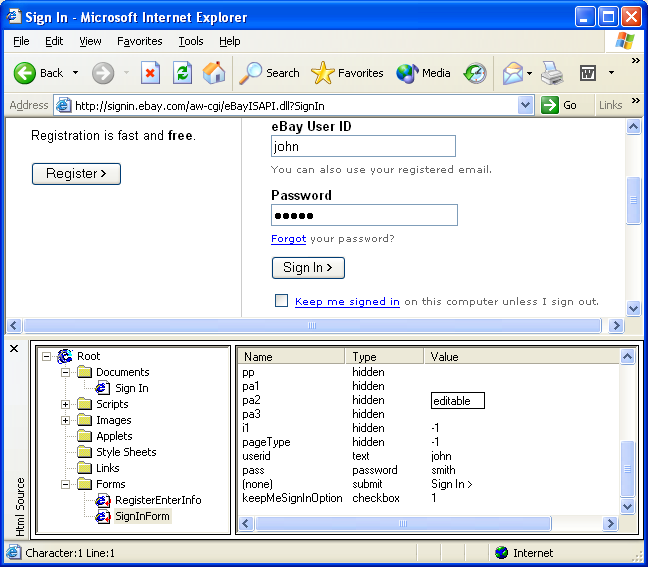Open the Mail envelope icon
The image size is (648, 567).
click(513, 73)
